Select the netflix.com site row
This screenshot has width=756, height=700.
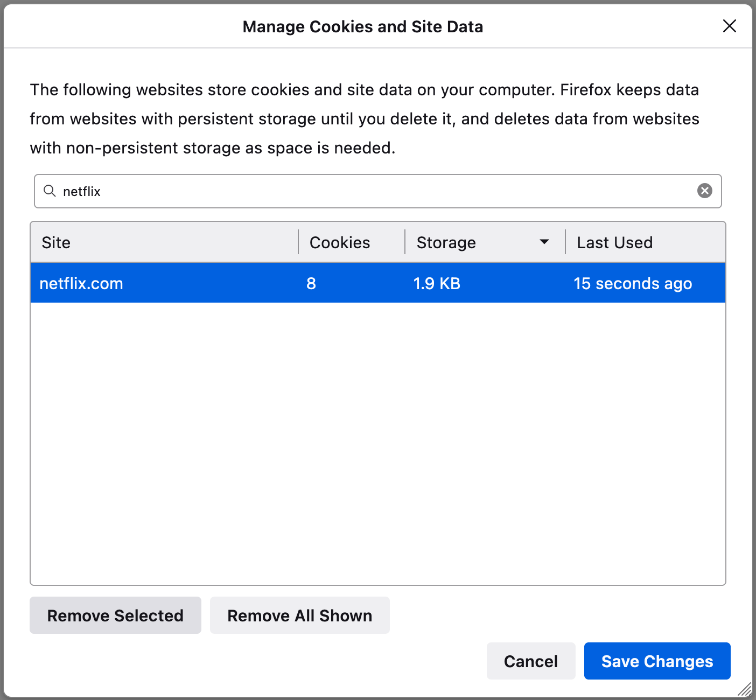[x=378, y=283]
